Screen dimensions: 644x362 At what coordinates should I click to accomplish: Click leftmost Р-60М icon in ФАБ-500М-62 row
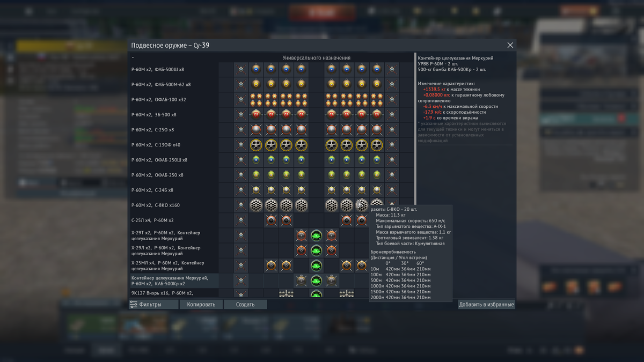click(241, 84)
